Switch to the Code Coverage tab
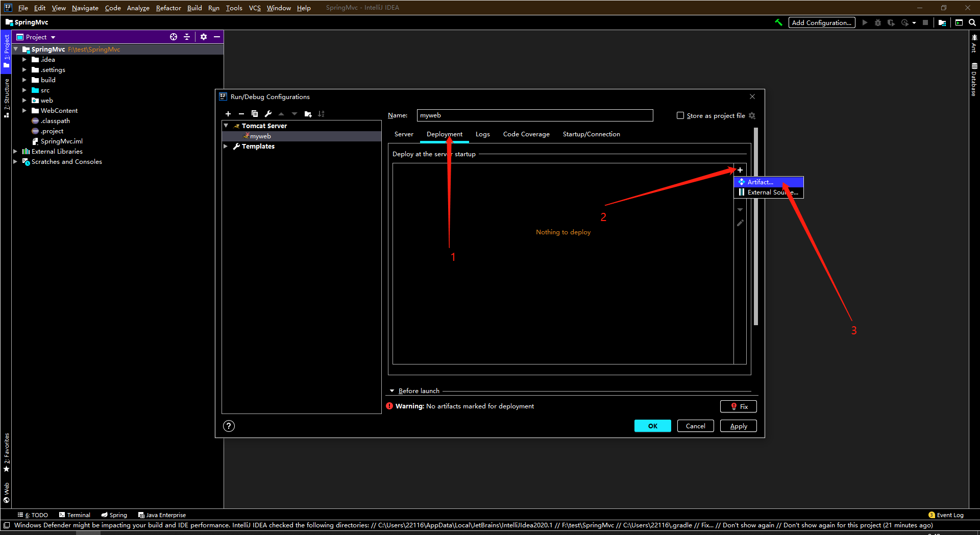Screen dimensions: 980x535 [x=526, y=134]
